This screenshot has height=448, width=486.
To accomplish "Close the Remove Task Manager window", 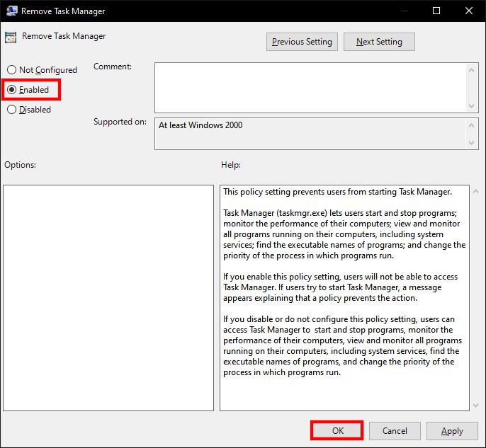I will tap(469, 11).
